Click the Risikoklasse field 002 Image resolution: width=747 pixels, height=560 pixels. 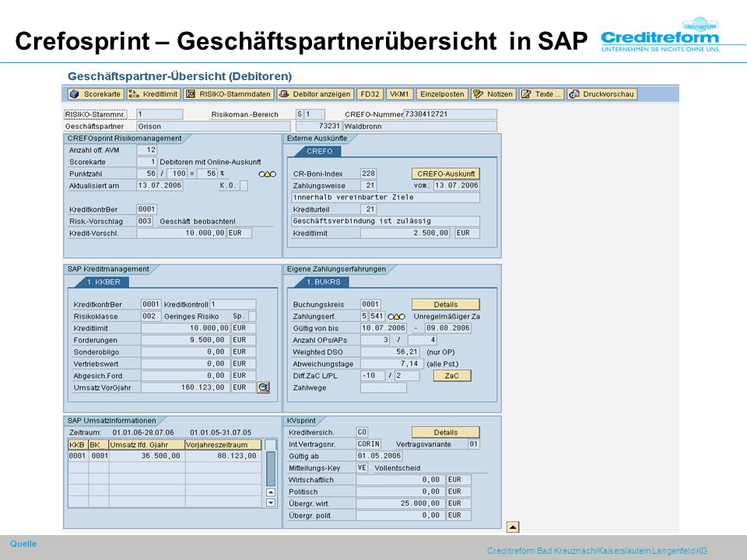149,317
